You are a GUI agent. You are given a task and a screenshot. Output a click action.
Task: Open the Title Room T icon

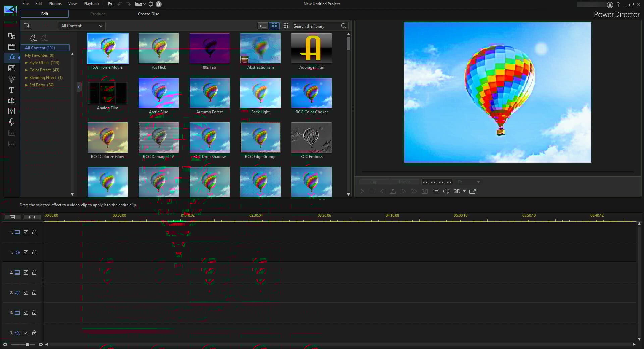(12, 90)
